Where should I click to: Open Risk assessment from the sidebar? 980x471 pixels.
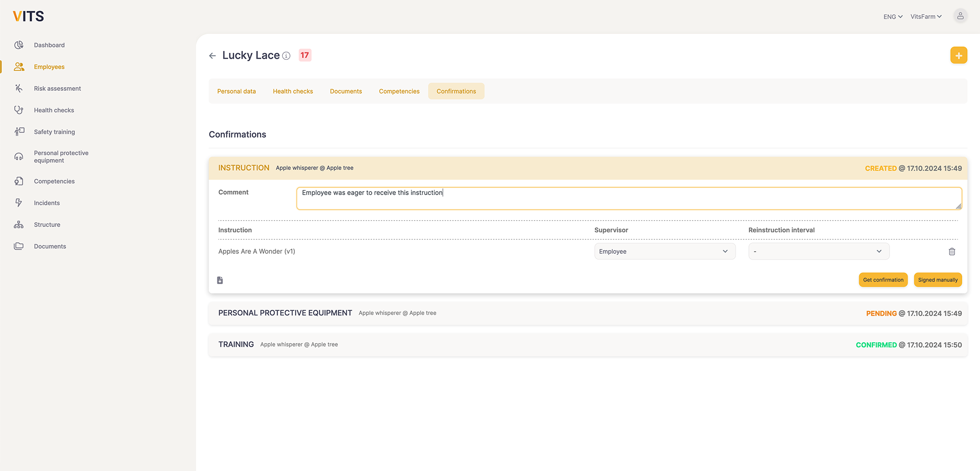(57, 88)
